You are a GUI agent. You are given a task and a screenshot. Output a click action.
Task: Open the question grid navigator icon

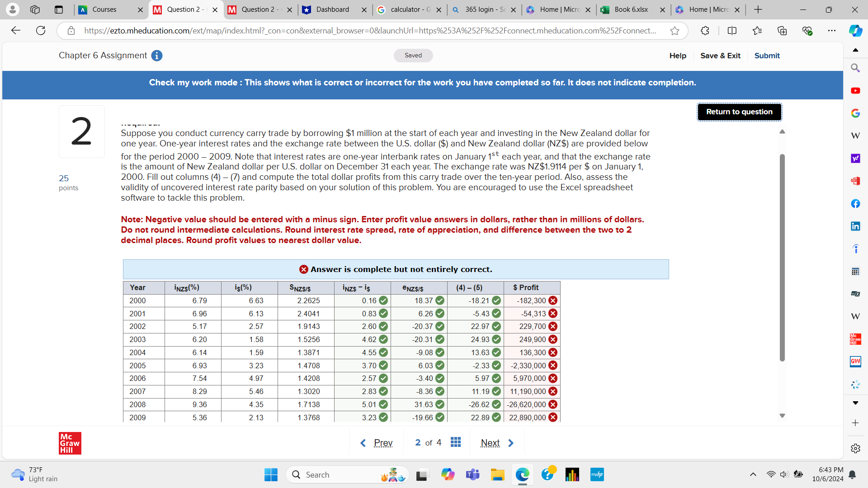[455, 442]
